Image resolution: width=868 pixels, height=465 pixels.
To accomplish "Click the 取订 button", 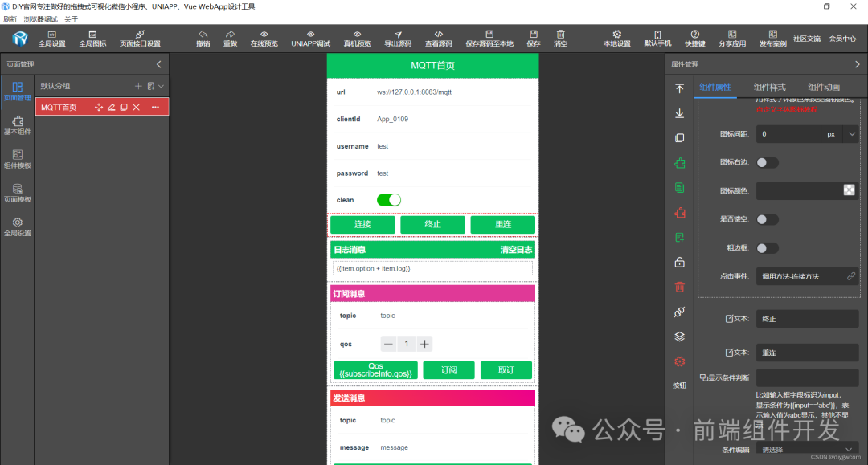I will pos(506,370).
